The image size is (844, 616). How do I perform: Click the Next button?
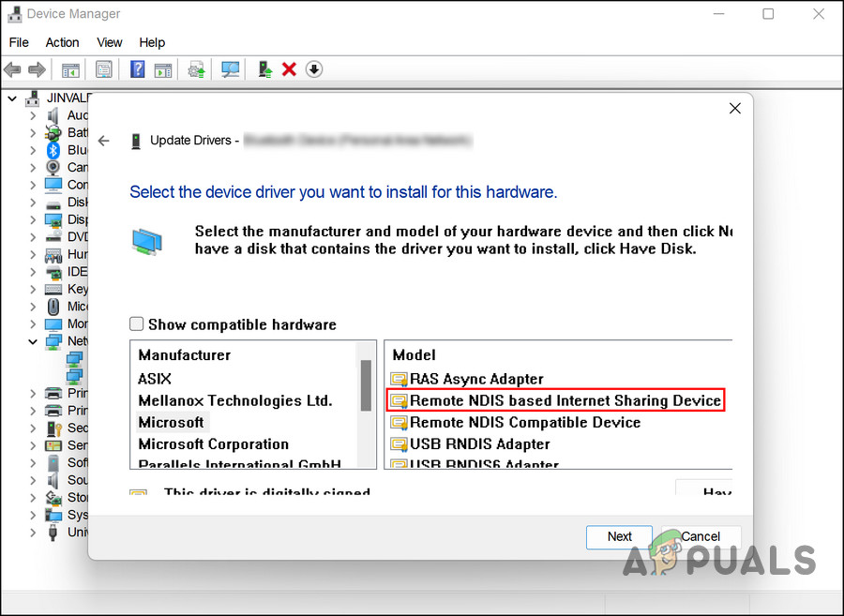619,537
